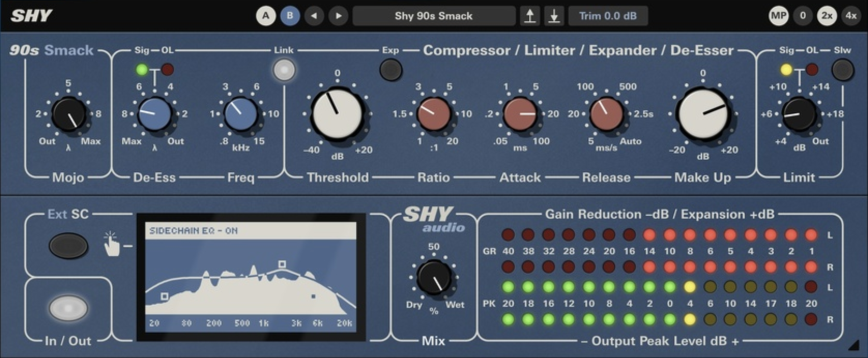
Task: Click the yellow R peak LED at 4
Action: click(690, 320)
